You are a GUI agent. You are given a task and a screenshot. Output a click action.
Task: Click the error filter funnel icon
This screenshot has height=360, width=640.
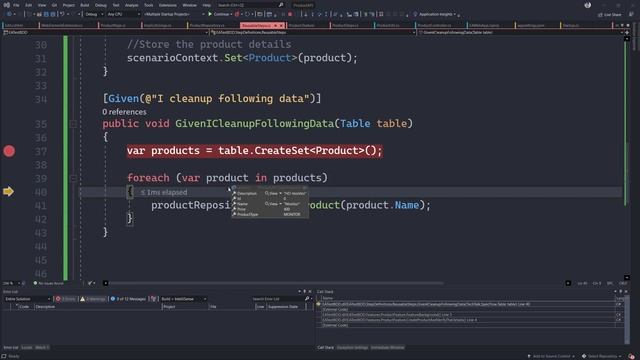(x=154, y=299)
